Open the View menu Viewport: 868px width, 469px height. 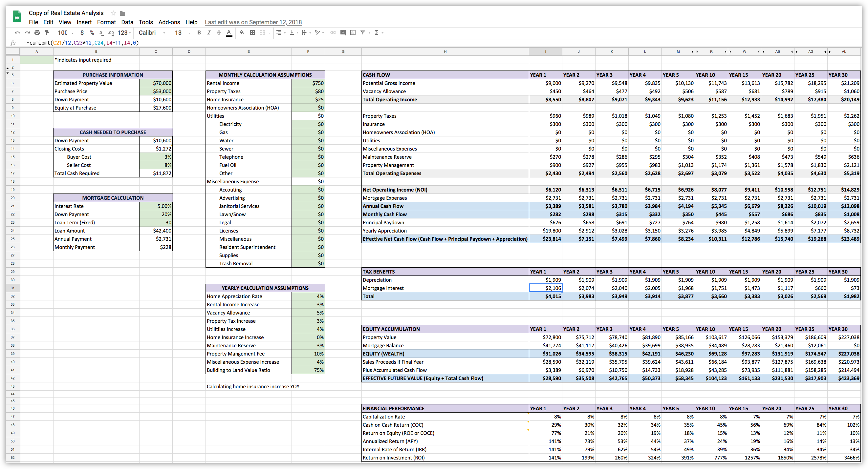point(65,22)
